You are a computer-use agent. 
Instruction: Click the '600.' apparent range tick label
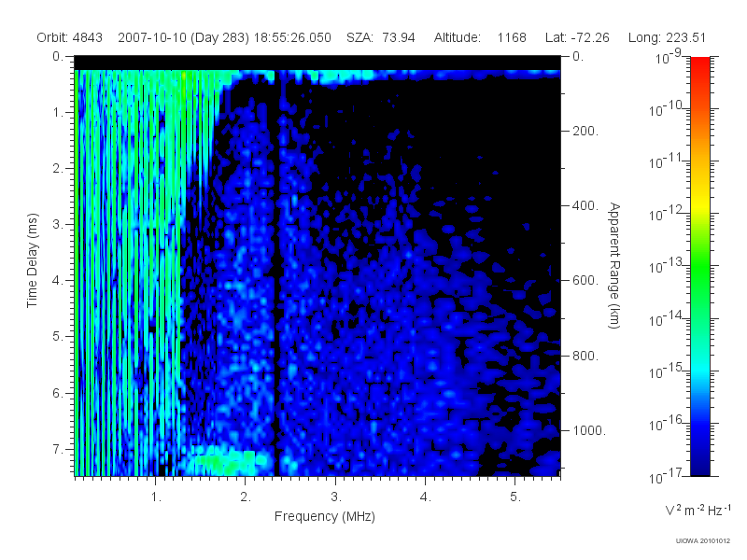[x=585, y=281]
